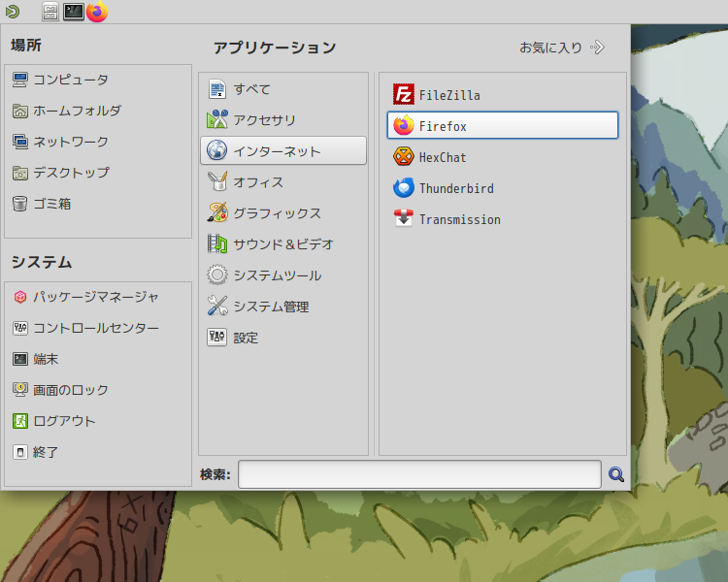The width and height of the screenshot is (728, 582).
Task: Launch terminal from the top panel
Action: tap(74, 12)
